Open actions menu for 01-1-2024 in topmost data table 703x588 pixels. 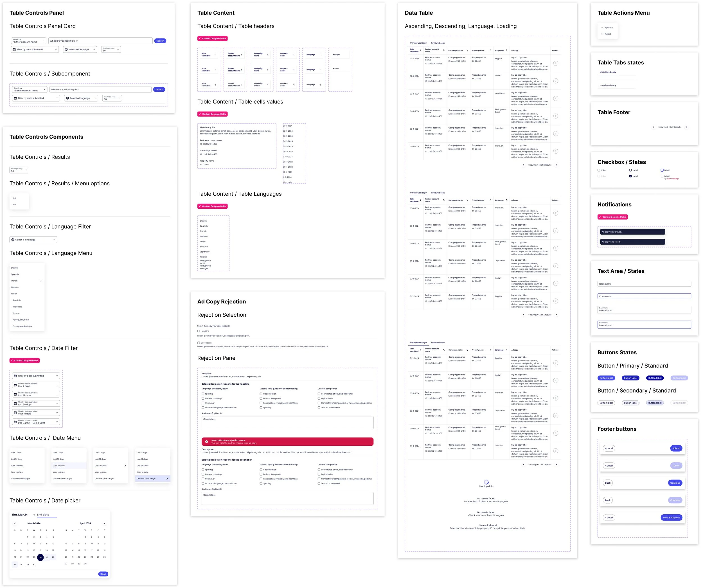(556, 63)
